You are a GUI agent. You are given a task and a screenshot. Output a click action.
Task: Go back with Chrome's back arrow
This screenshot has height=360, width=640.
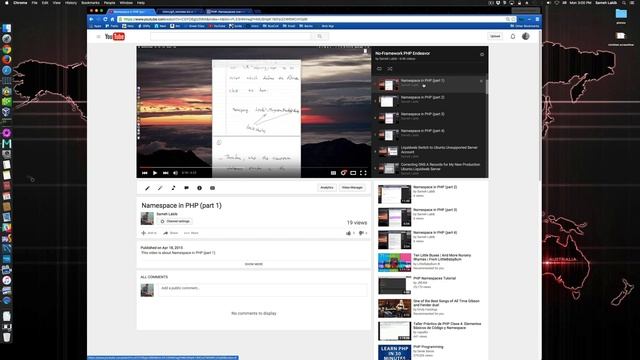tap(91, 19)
